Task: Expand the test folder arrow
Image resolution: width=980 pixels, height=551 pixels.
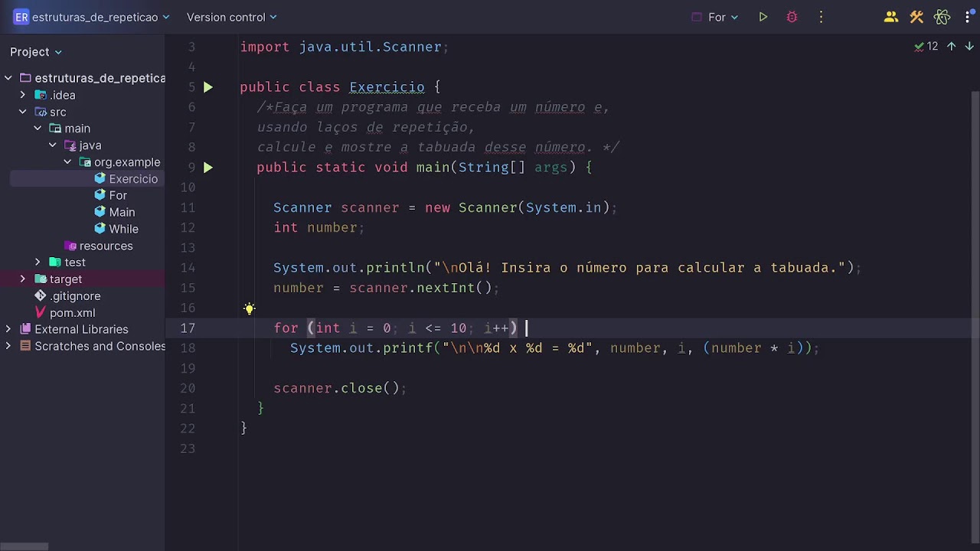Action: pos(38,262)
